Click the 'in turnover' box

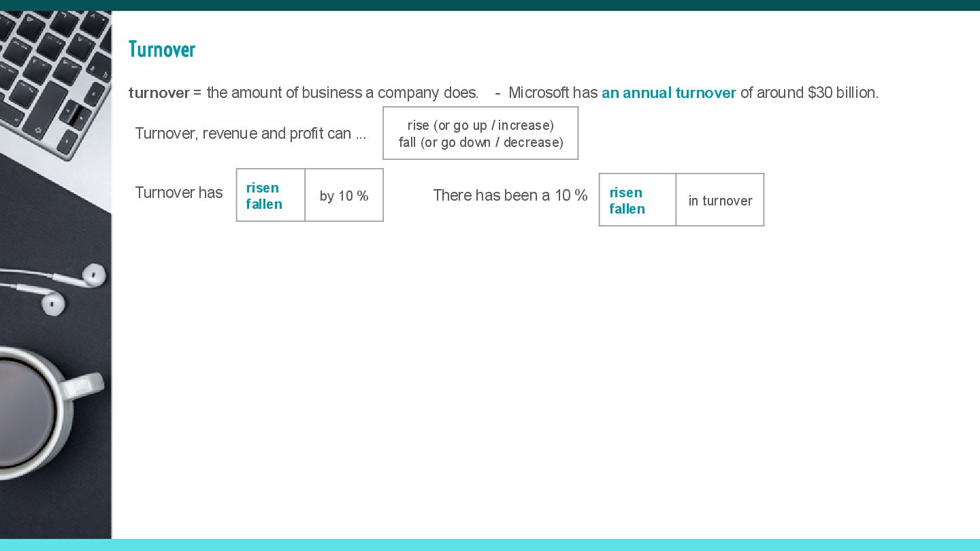(720, 200)
